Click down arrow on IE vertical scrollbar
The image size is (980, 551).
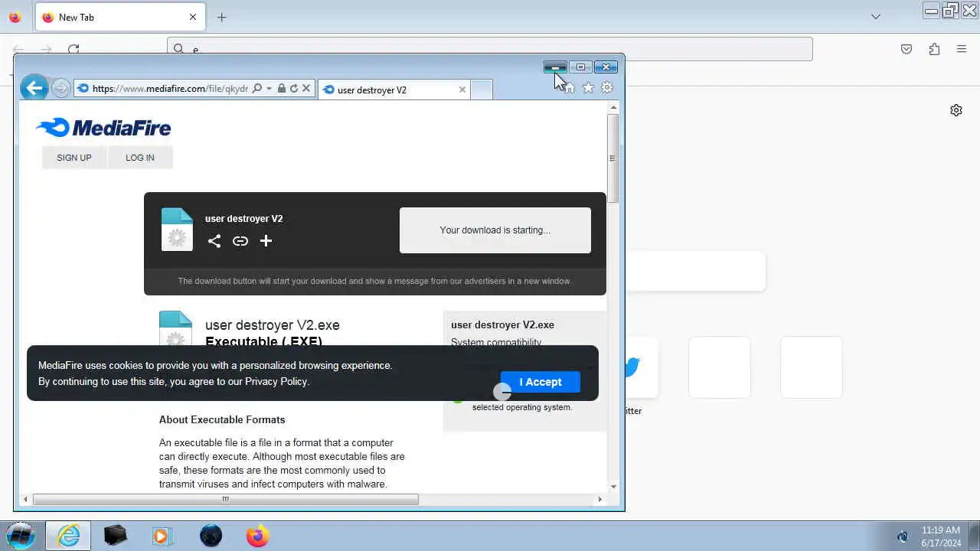pyautogui.click(x=612, y=487)
